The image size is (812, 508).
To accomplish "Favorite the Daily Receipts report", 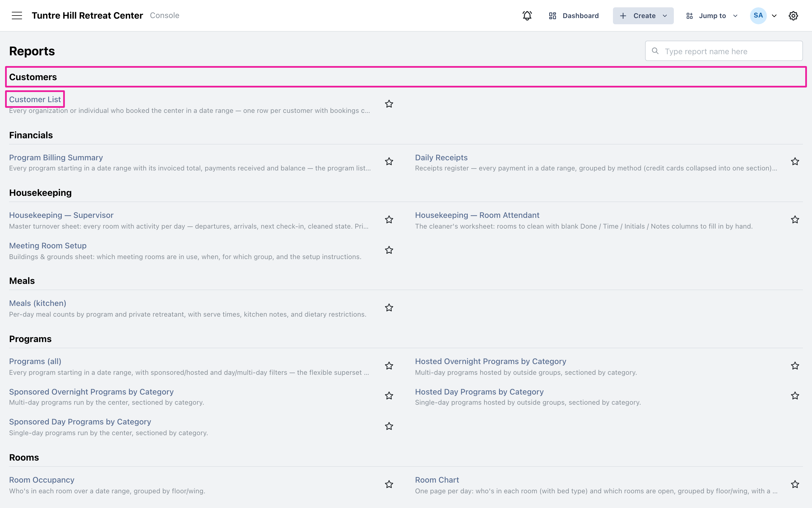I will [795, 162].
